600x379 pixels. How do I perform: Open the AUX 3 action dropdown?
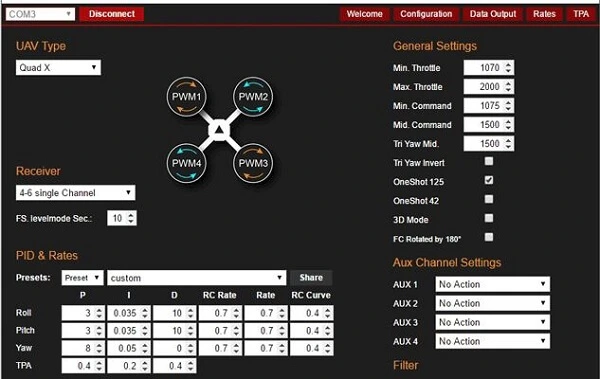click(x=492, y=322)
